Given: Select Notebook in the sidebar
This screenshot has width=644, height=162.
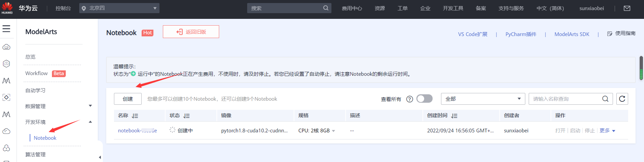Looking at the screenshot, I should pyautogui.click(x=45, y=138).
